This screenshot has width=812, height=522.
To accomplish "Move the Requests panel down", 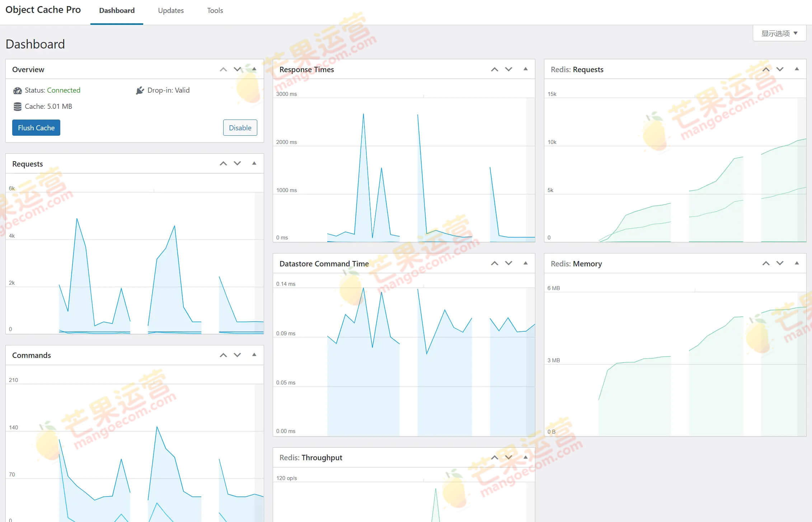I will coord(237,163).
